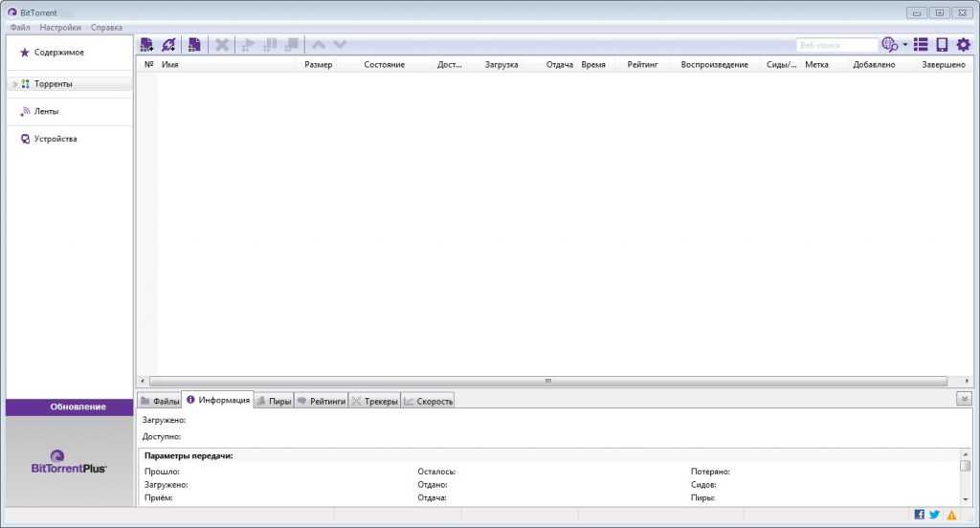
Task: Click the Start torrent play icon
Action: click(x=248, y=44)
